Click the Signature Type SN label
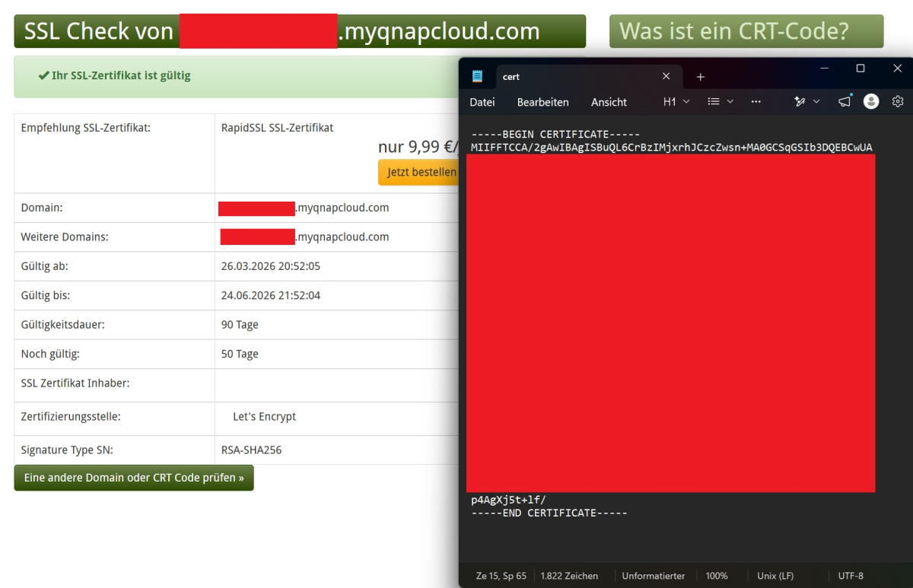Screen dimensions: 913x588 pyautogui.click(x=67, y=450)
